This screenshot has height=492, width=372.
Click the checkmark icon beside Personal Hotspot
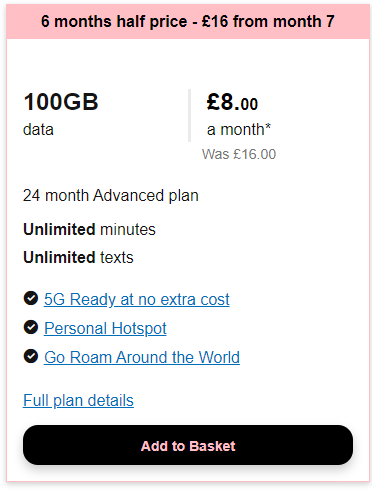tap(31, 327)
